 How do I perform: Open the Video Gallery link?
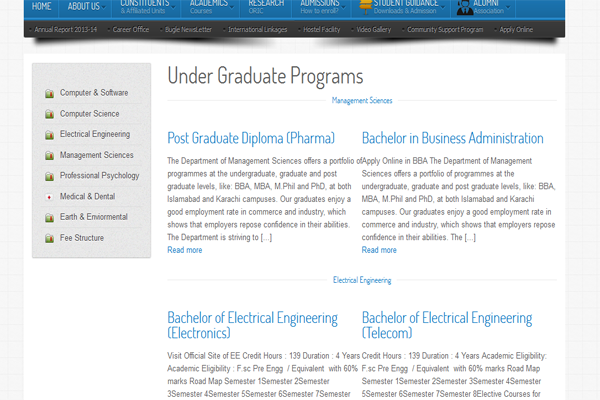point(373,29)
